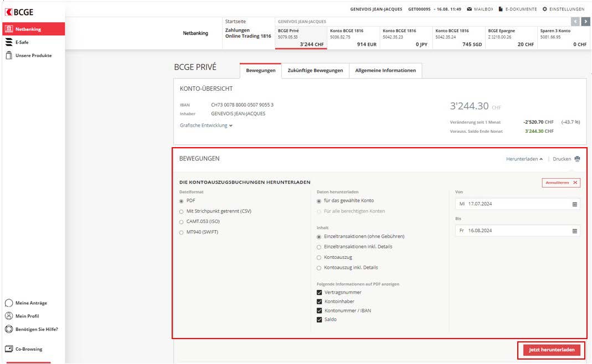Viewport: 592px width, 364px height.
Task: Open the E-Dokumente file icon
Action: (x=501, y=9)
